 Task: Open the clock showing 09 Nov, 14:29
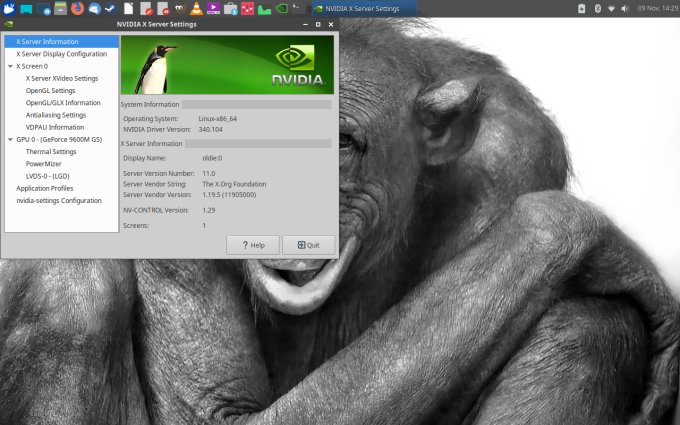(657, 8)
